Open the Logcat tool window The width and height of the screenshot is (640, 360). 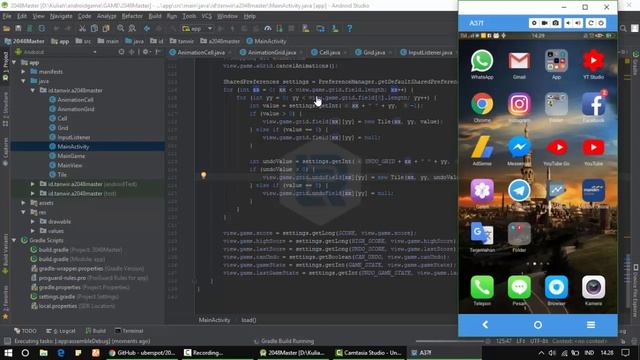click(61, 331)
